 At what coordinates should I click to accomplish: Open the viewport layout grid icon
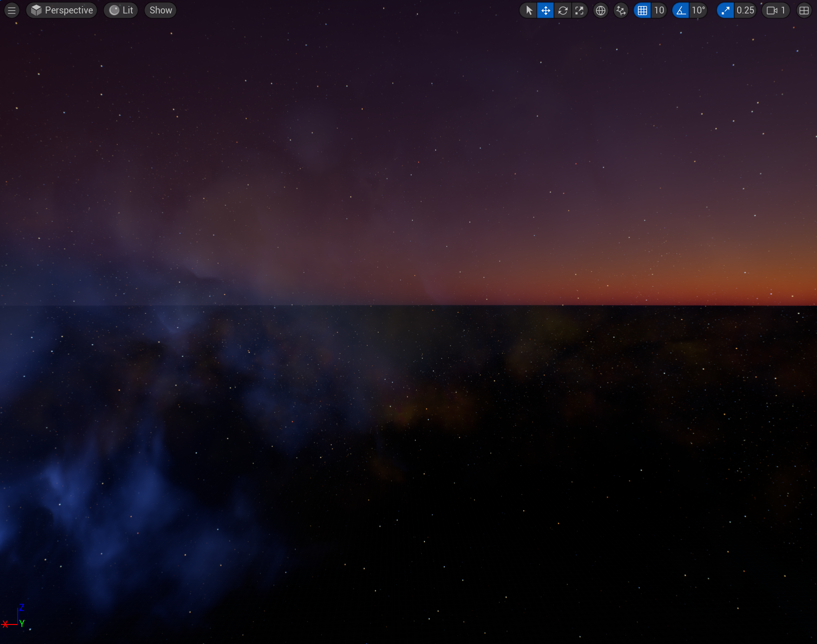pos(804,10)
